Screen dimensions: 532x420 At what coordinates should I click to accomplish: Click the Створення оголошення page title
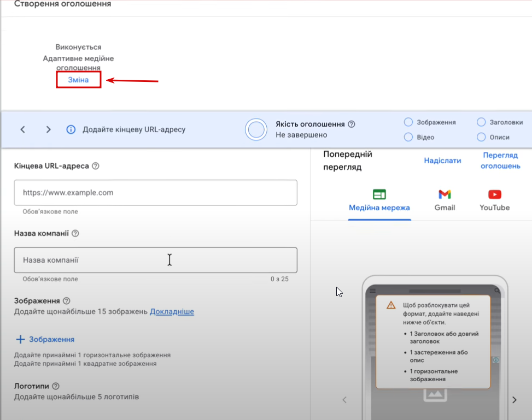(x=62, y=4)
